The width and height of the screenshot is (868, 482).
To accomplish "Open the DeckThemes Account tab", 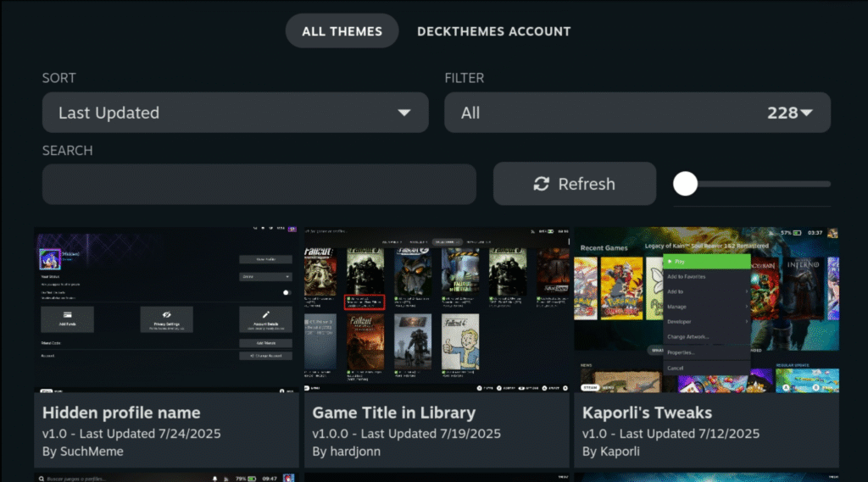I will (493, 31).
